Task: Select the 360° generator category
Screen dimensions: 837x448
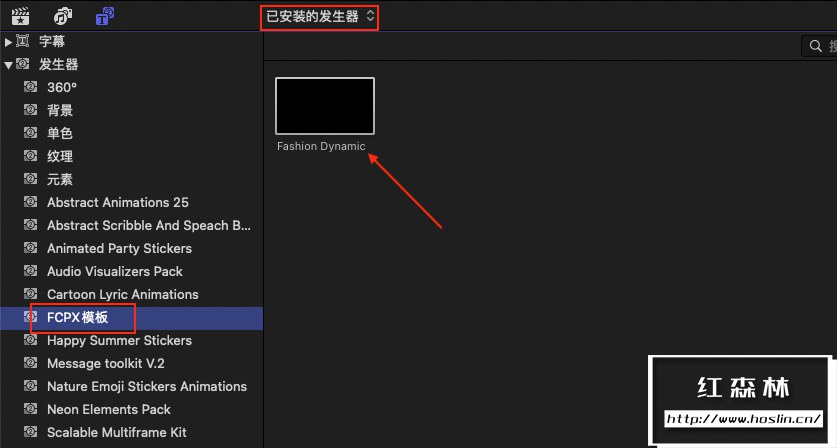Action: 131,87
